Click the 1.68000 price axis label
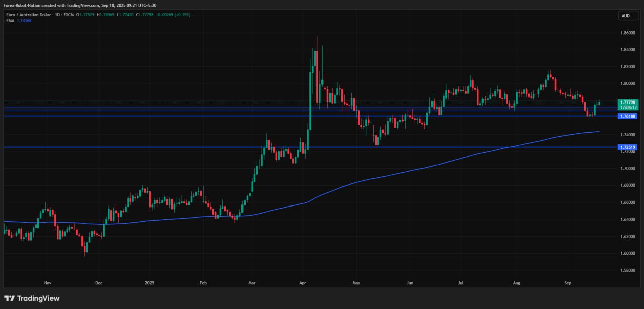 (x=628, y=185)
